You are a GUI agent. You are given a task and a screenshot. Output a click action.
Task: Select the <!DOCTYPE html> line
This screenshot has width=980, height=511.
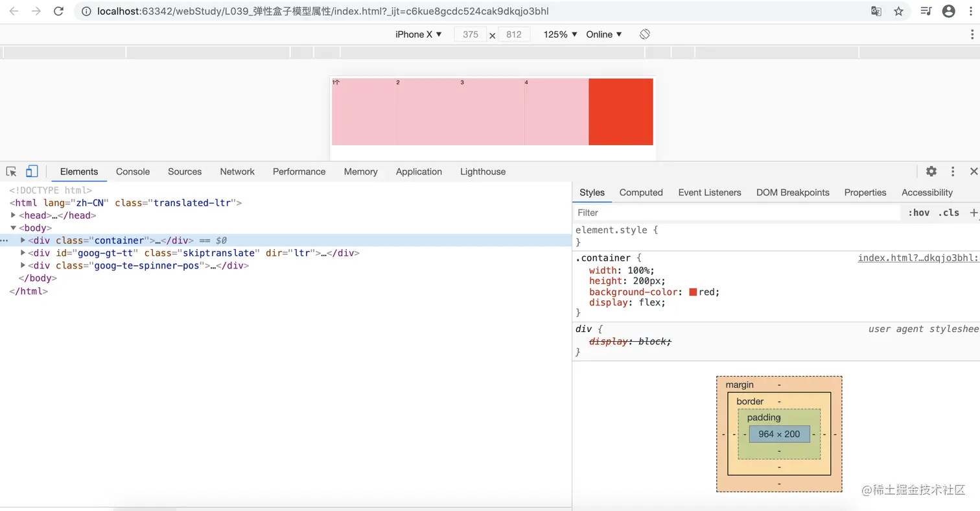click(x=51, y=191)
